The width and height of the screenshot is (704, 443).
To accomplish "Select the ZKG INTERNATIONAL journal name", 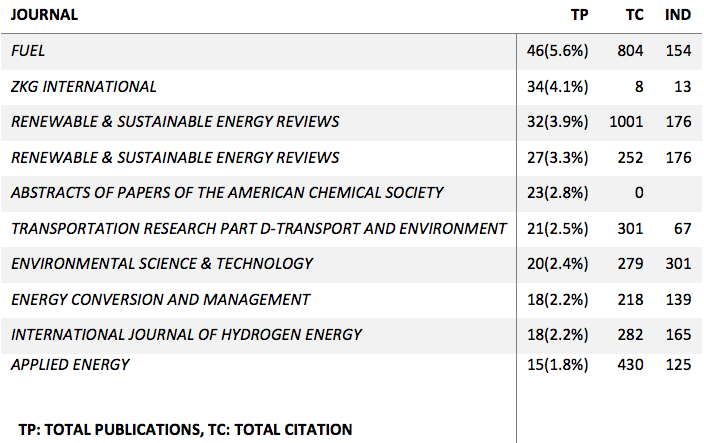I will [84, 86].
